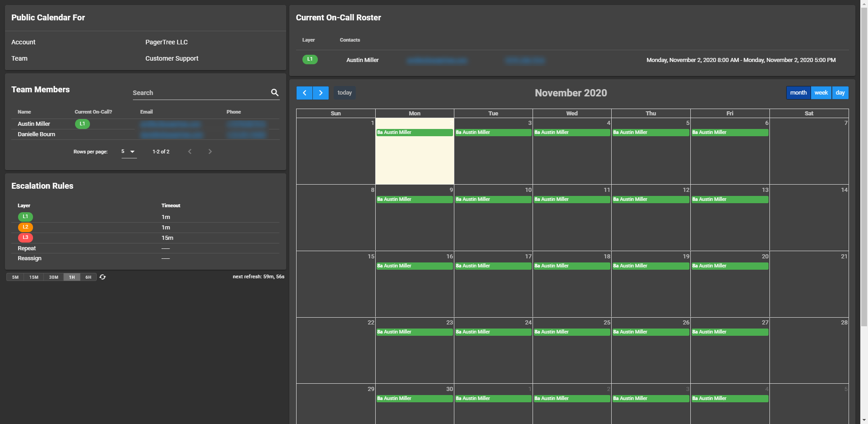Click previous page arrow in Team Members pagination
This screenshot has width=868, height=424.
(x=190, y=152)
